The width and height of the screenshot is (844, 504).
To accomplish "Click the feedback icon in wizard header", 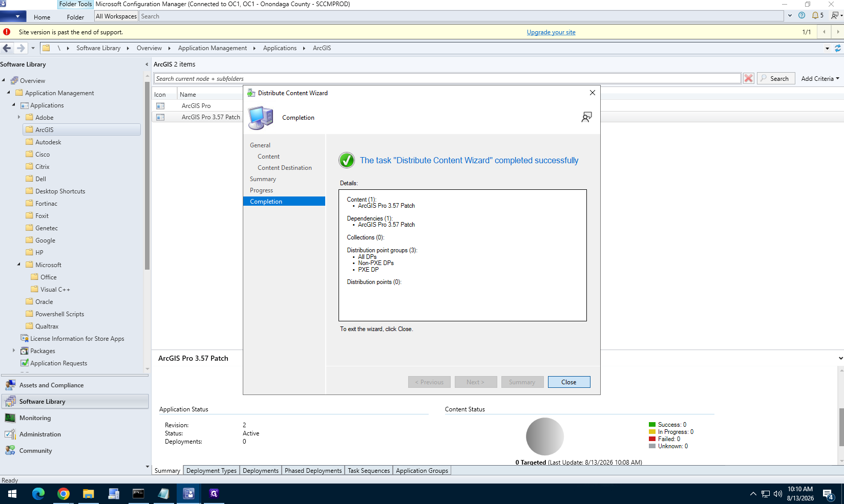I will coord(586,117).
